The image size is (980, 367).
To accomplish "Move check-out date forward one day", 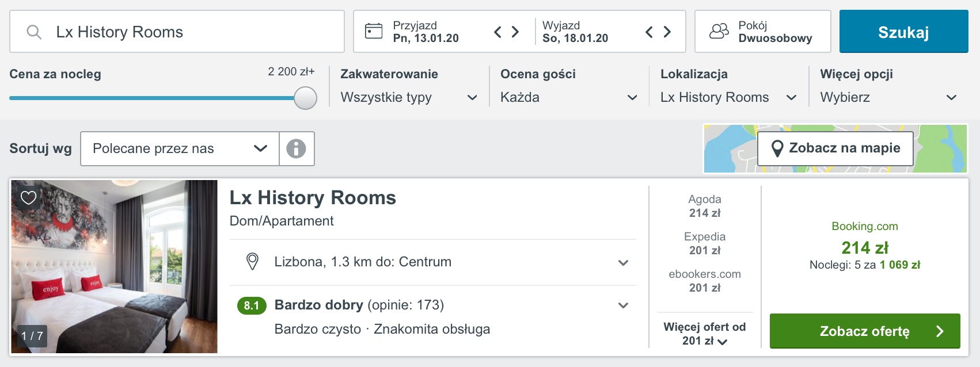I will [667, 32].
